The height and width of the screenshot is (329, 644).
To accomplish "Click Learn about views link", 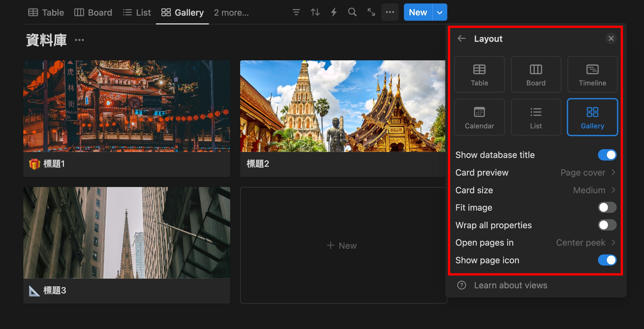I will tap(510, 285).
